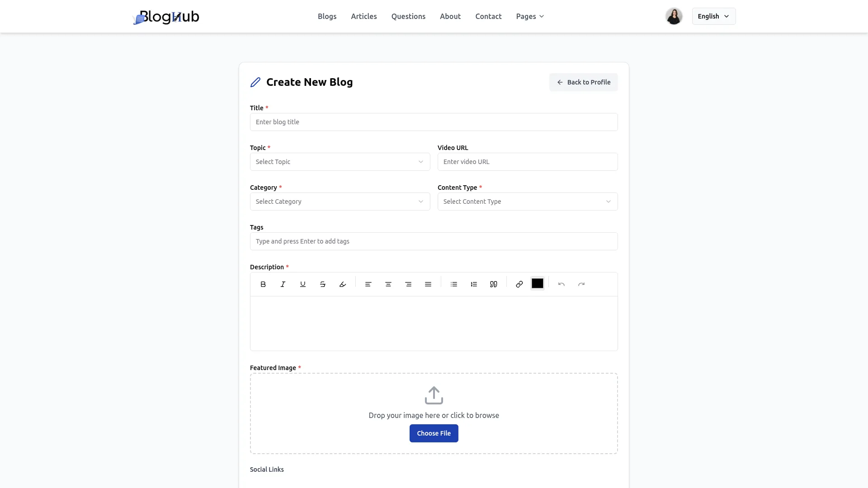The height and width of the screenshot is (488, 868).
Task: Open the text color swatch picker
Action: [x=537, y=284]
